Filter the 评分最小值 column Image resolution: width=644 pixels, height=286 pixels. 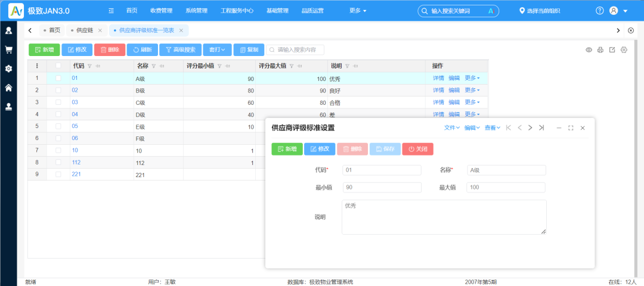point(219,66)
